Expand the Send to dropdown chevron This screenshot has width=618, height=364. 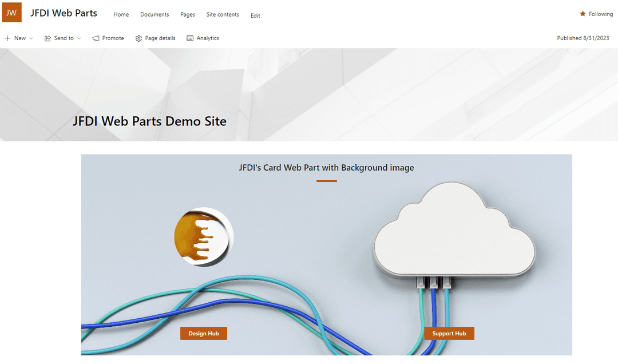pos(79,38)
